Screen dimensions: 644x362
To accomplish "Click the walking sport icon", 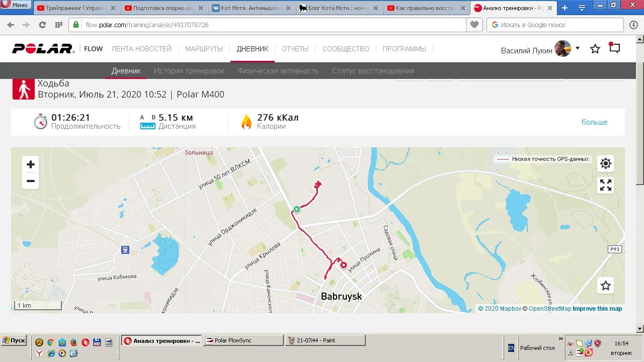I will (x=23, y=89).
